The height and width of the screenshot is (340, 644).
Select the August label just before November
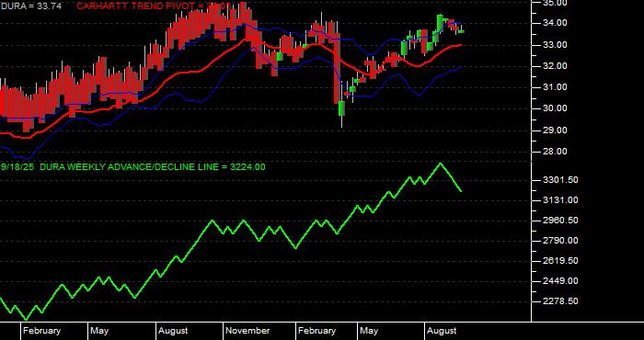[173, 331]
